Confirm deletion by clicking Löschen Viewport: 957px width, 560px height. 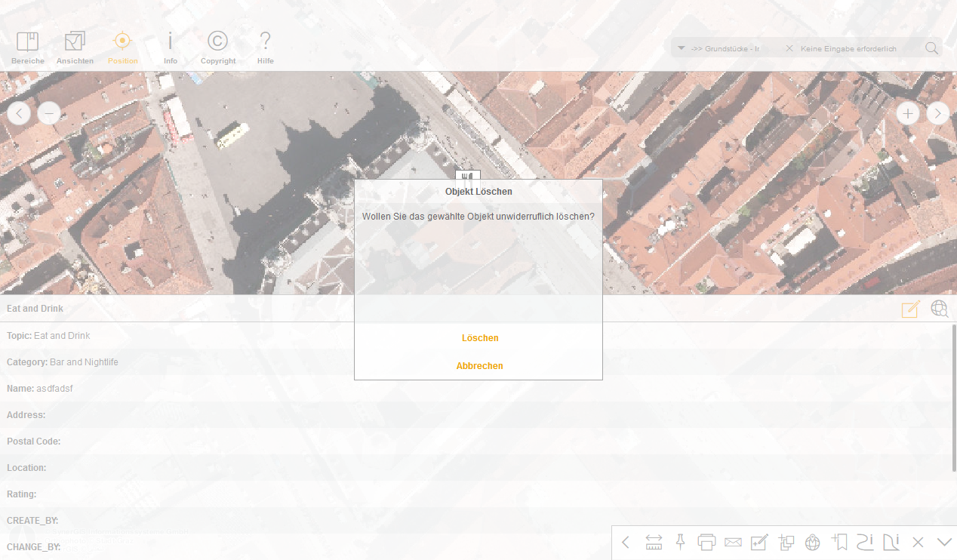[479, 338]
